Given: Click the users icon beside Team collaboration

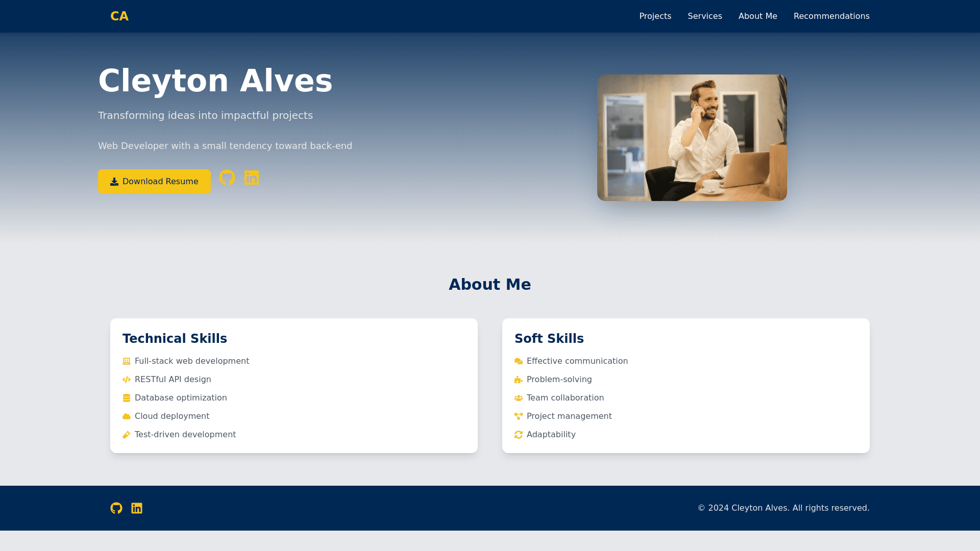Looking at the screenshot, I should [x=519, y=398].
